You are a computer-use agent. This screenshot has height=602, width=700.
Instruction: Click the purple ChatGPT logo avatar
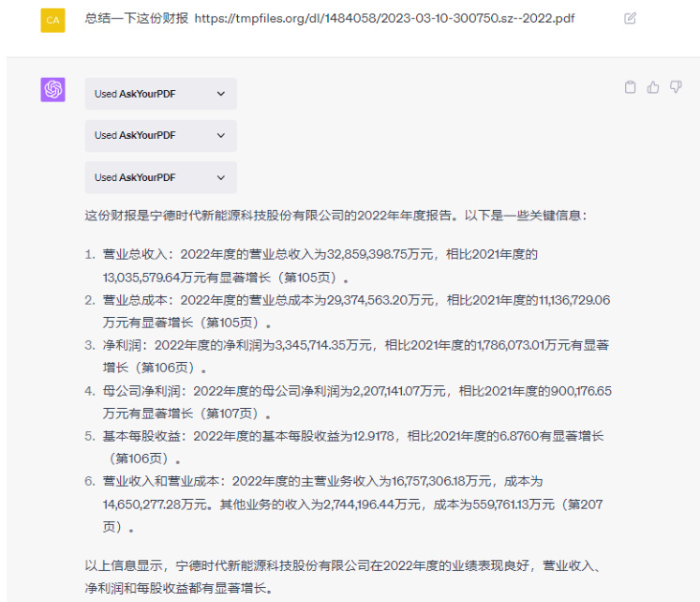pyautogui.click(x=52, y=90)
